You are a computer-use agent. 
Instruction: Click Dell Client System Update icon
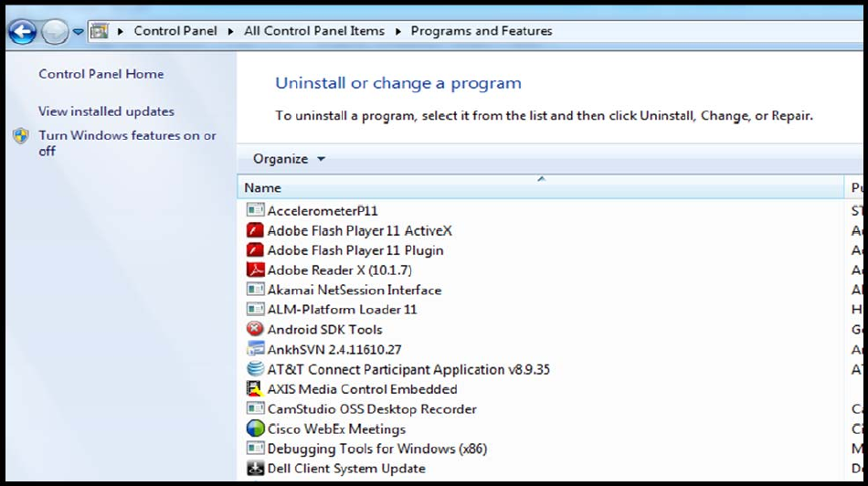click(255, 469)
